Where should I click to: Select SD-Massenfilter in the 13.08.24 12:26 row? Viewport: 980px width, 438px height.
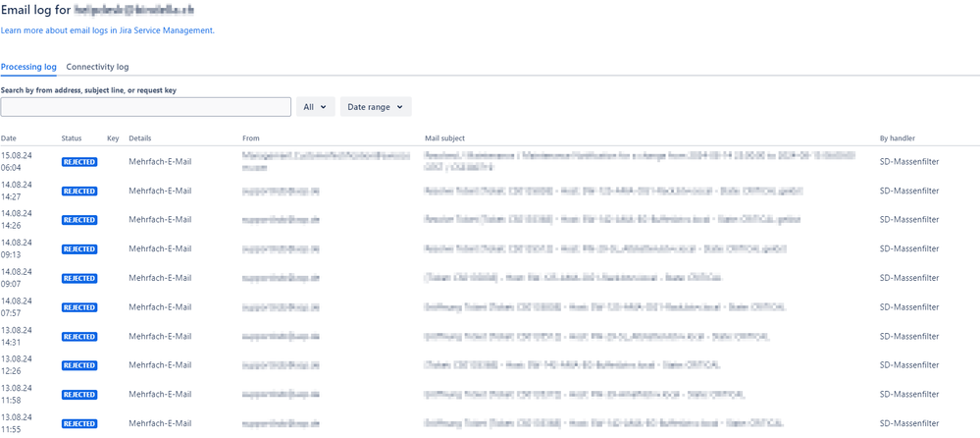pyautogui.click(x=908, y=364)
